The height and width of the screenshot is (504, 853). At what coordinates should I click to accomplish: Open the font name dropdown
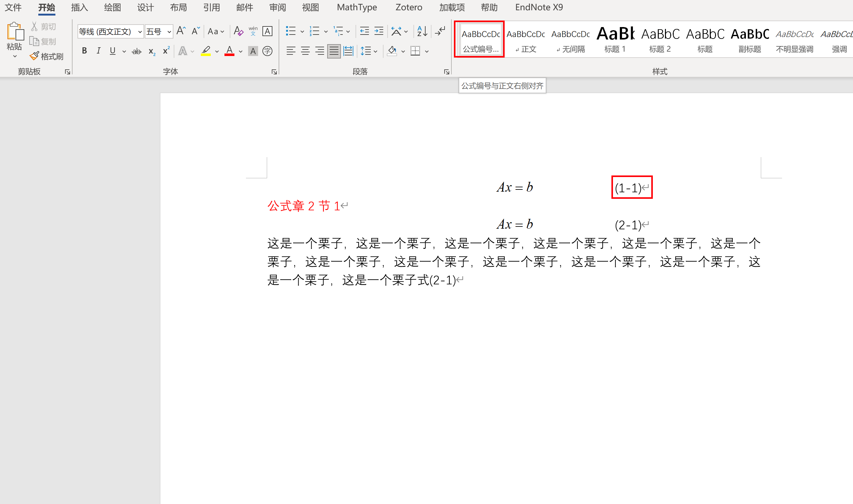click(140, 32)
